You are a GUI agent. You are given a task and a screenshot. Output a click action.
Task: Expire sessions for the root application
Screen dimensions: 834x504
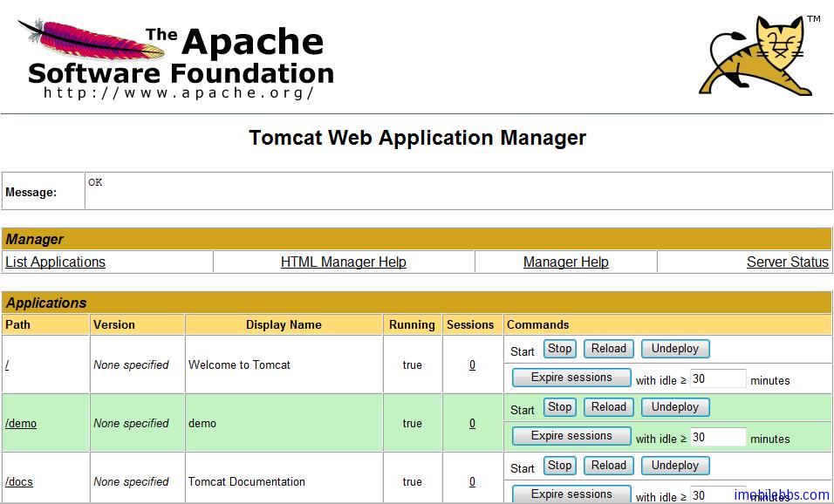coord(571,378)
